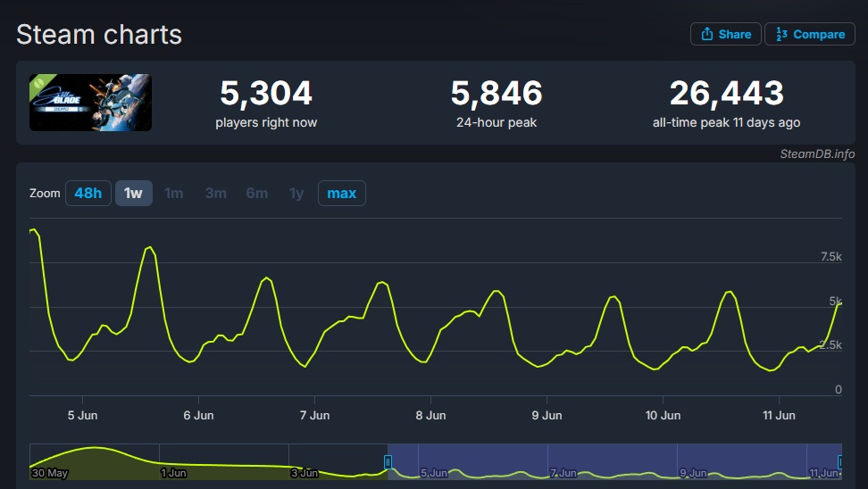Select the 48h zoom range
This screenshot has width=868, height=489.
[88, 193]
